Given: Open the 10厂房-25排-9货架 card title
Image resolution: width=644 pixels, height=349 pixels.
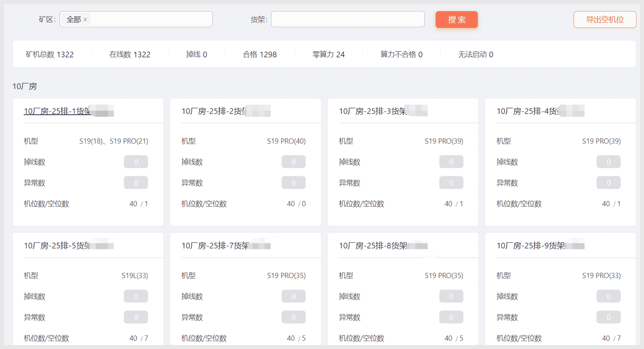Looking at the screenshot, I should tap(530, 246).
